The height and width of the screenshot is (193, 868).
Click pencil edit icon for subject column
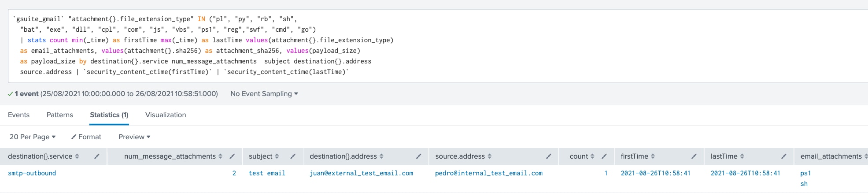pos(293,156)
